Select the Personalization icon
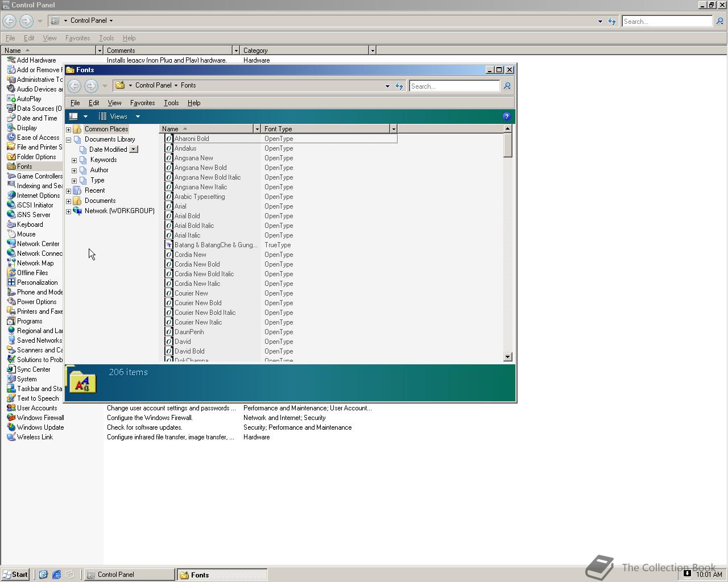Viewport: 728px width, 582px height. pyautogui.click(x=11, y=282)
